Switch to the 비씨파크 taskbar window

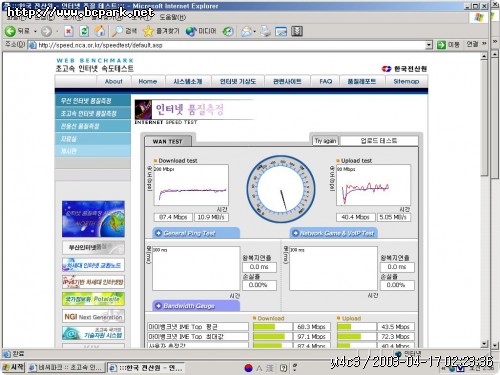(x=66, y=367)
